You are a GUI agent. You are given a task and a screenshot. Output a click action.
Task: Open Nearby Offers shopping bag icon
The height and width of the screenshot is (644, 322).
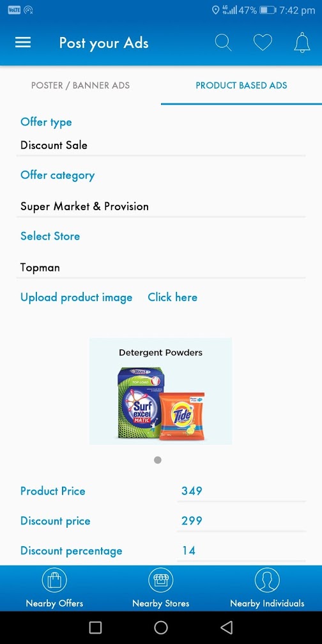(x=54, y=581)
